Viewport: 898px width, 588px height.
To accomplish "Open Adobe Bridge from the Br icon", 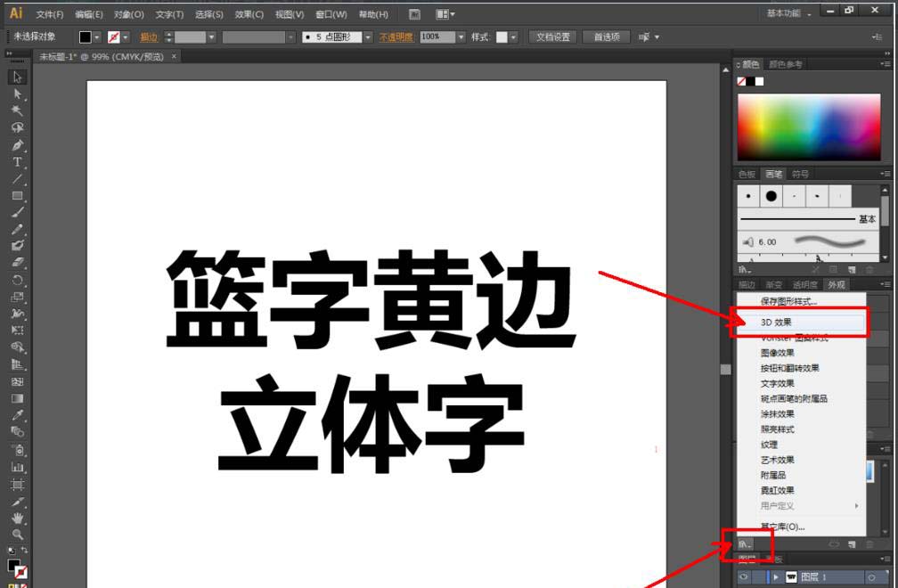I will click(414, 14).
